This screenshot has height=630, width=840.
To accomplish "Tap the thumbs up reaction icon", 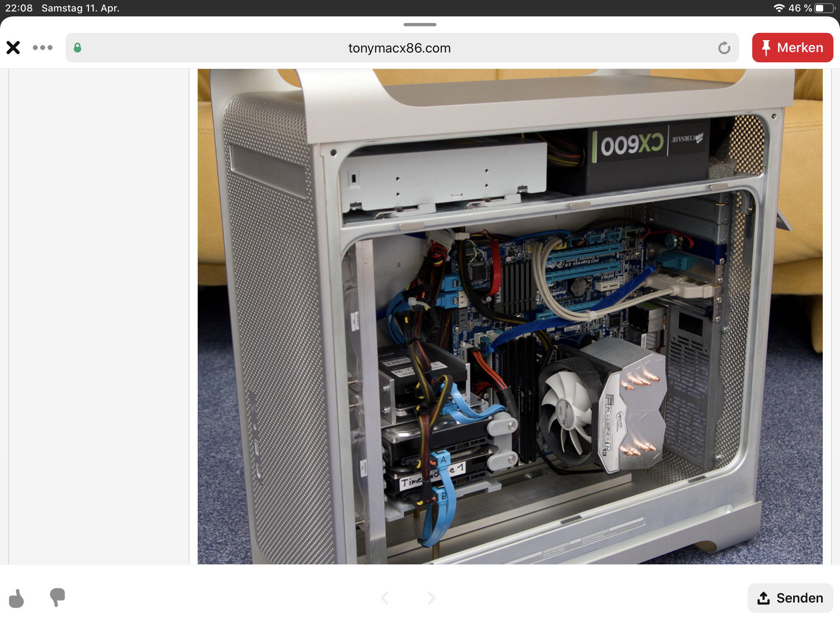I will (16, 598).
